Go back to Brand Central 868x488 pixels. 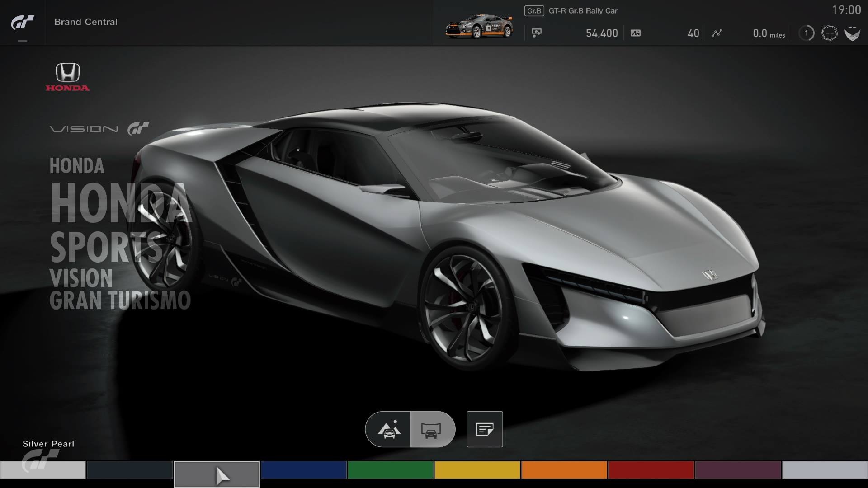click(85, 22)
